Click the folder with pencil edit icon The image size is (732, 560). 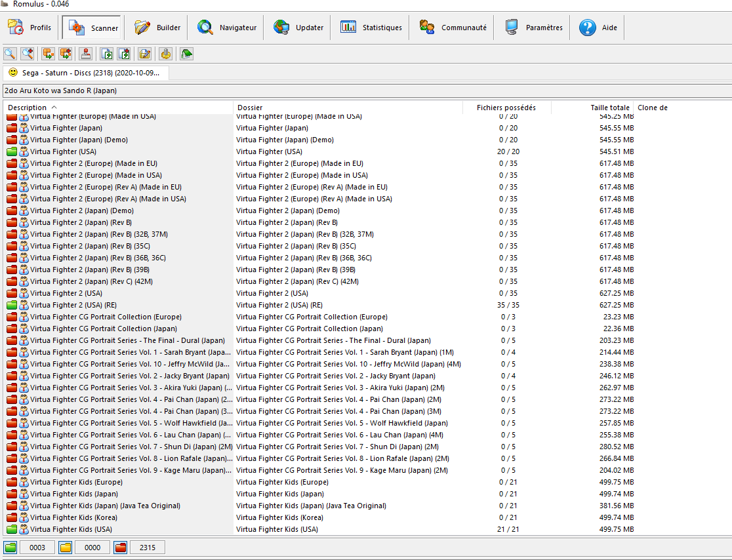(145, 54)
